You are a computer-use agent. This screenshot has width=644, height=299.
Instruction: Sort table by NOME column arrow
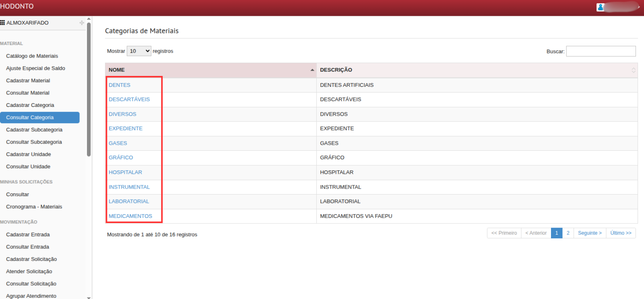click(x=312, y=70)
